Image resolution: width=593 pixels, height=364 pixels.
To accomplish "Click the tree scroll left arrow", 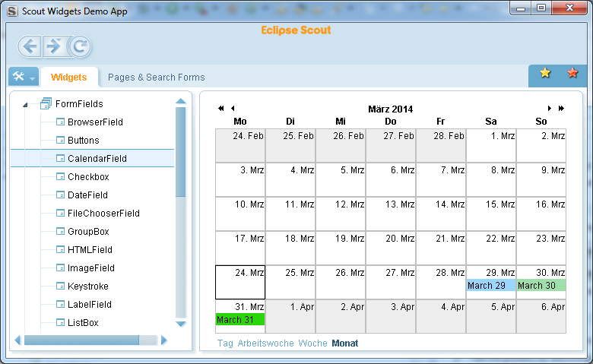I will (x=17, y=340).
